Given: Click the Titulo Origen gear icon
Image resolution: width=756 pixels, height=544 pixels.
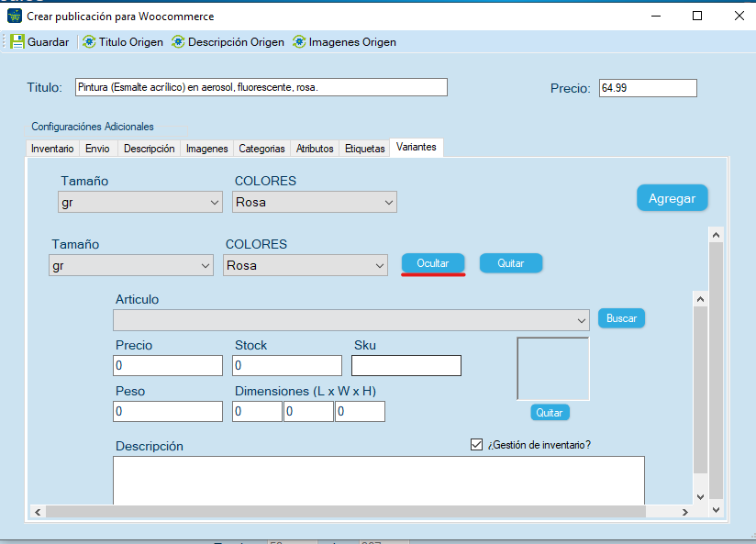Looking at the screenshot, I should click(89, 42).
